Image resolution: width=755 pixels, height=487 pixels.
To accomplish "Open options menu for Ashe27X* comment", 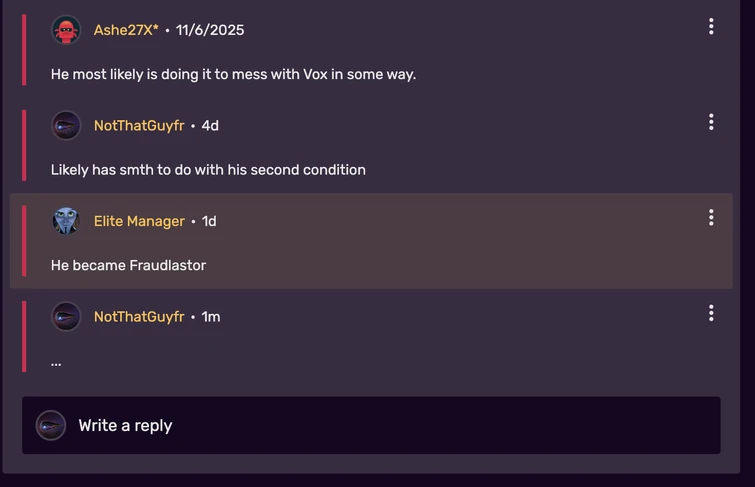I will [x=711, y=27].
